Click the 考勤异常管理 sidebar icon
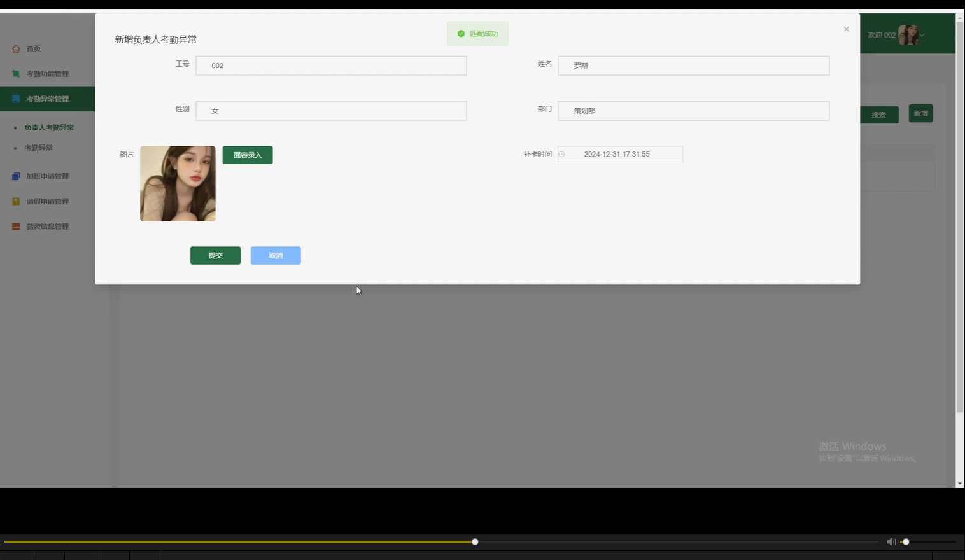The image size is (965, 560). click(x=16, y=99)
